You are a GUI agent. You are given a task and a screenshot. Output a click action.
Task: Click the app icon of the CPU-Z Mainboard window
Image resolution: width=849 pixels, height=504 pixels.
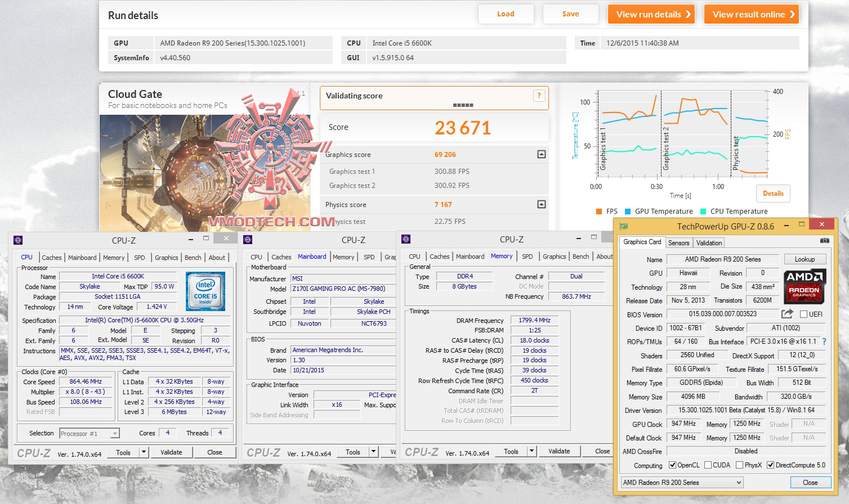[248, 240]
